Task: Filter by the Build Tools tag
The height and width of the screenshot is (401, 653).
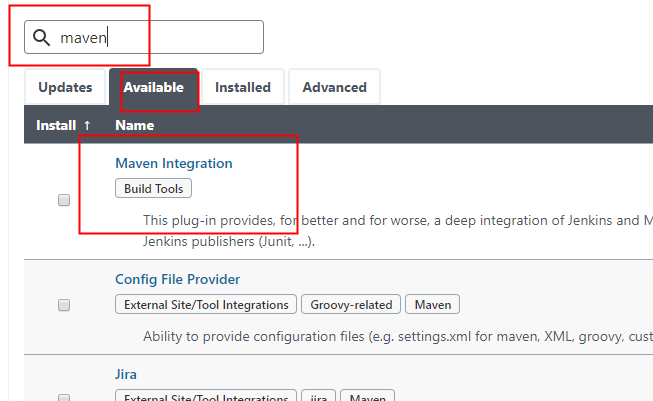Action: [x=153, y=188]
